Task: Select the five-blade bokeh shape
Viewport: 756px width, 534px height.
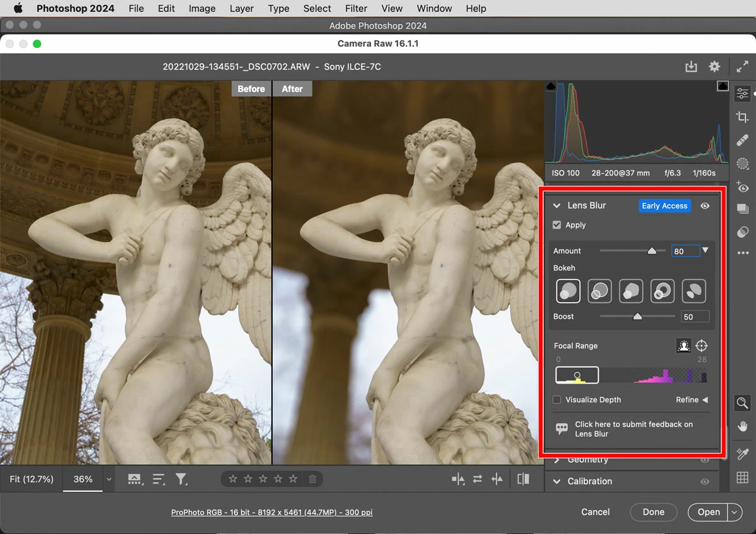Action: [x=631, y=291]
